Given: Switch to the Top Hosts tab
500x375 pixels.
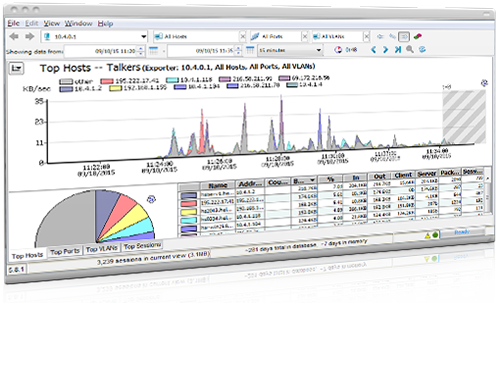Looking at the screenshot, I should coord(27,255).
